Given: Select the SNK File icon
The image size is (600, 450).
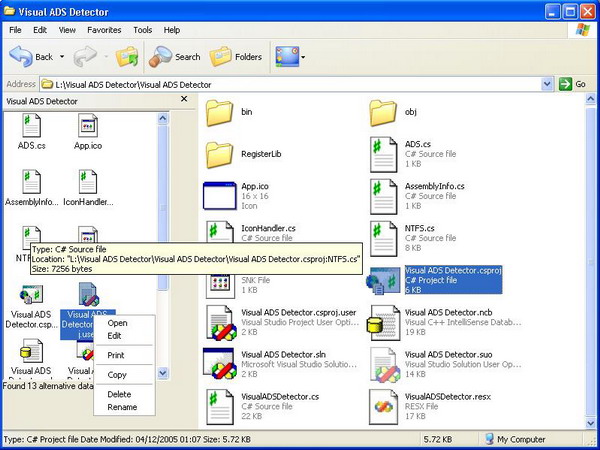Looking at the screenshot, I should [220, 286].
